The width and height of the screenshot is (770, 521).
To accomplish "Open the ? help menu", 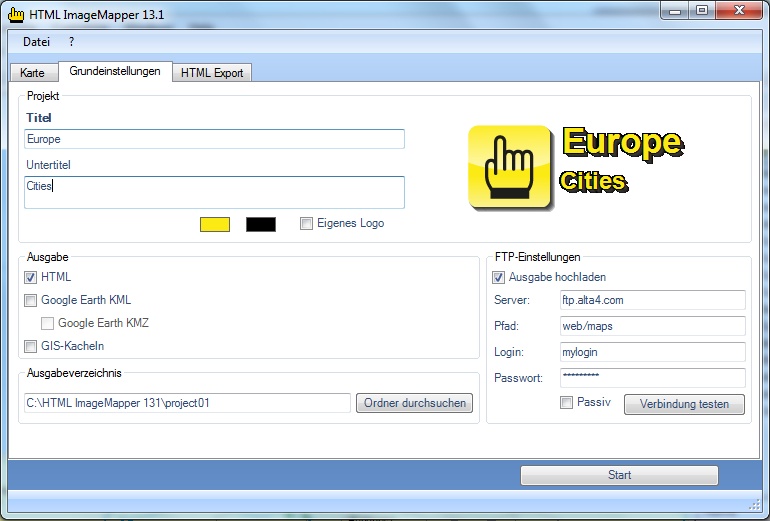I will pos(72,42).
